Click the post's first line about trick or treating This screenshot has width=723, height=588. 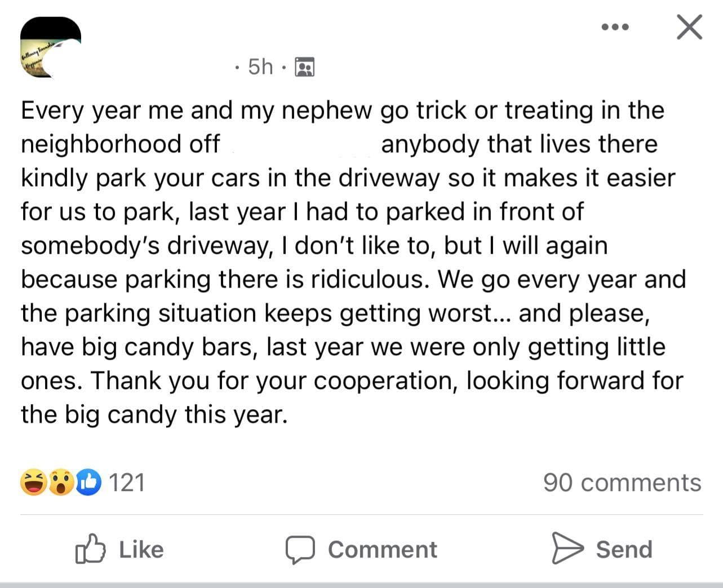[x=342, y=110]
